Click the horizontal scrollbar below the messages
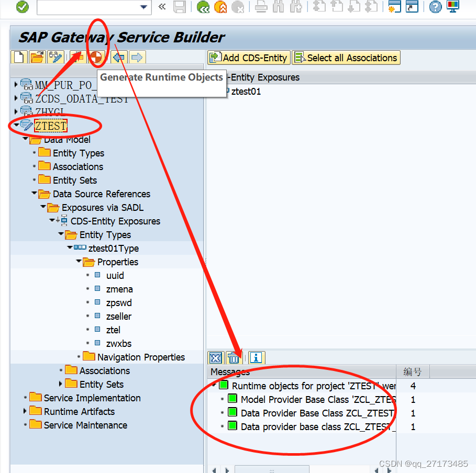476x473 pixels. point(272,469)
